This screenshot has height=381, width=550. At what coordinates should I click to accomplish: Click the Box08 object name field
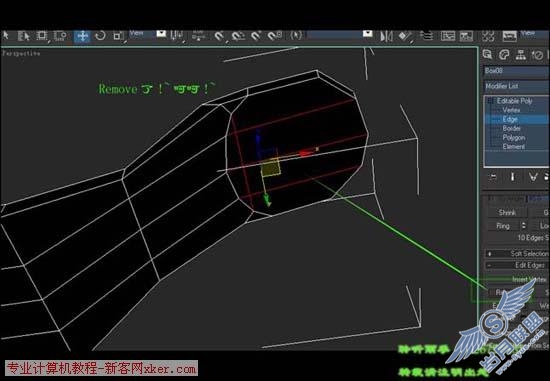pyautogui.click(x=516, y=71)
